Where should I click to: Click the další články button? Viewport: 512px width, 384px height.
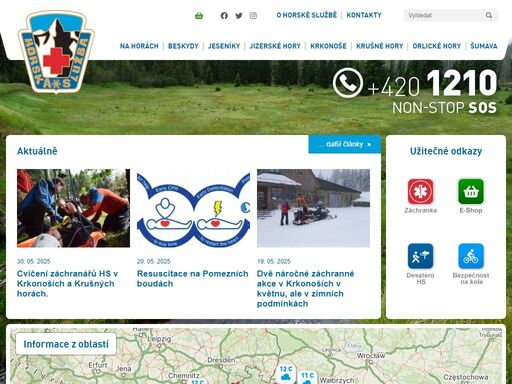(345, 144)
